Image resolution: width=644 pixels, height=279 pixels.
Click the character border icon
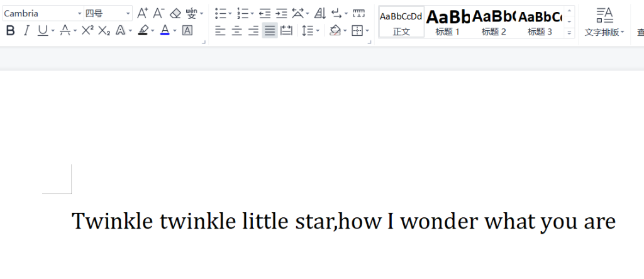[x=187, y=30]
